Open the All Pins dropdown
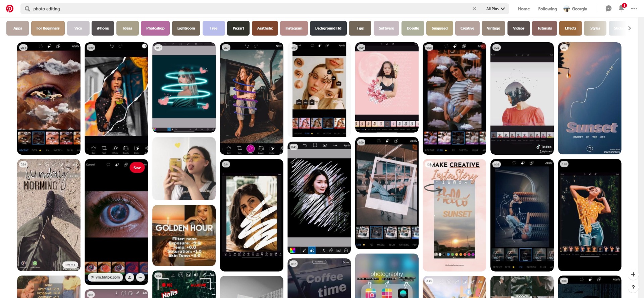 click(495, 9)
